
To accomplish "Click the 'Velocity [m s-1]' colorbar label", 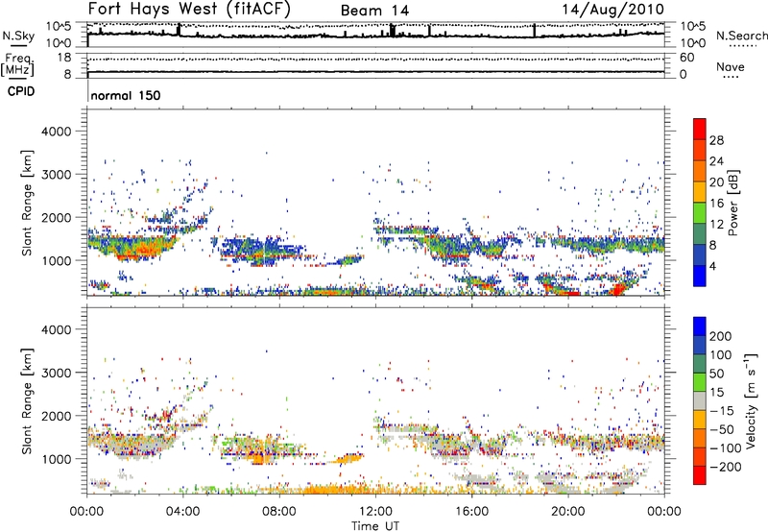I will pyautogui.click(x=751, y=400).
